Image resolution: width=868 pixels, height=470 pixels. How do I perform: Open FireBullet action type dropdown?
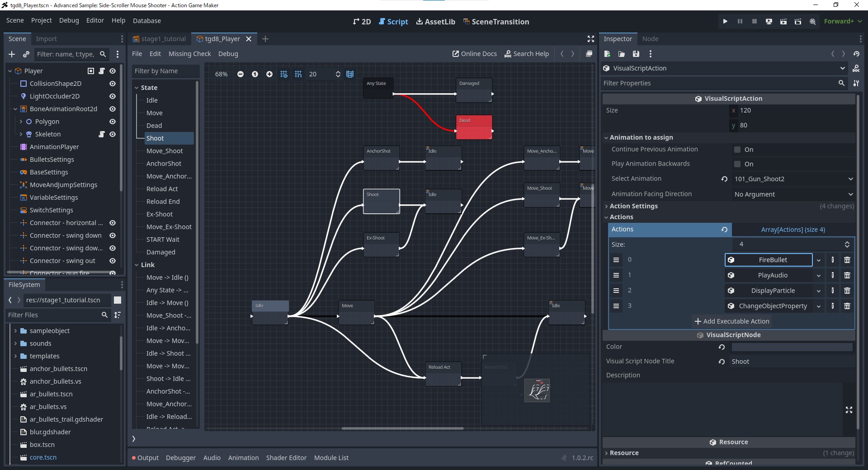tap(819, 260)
